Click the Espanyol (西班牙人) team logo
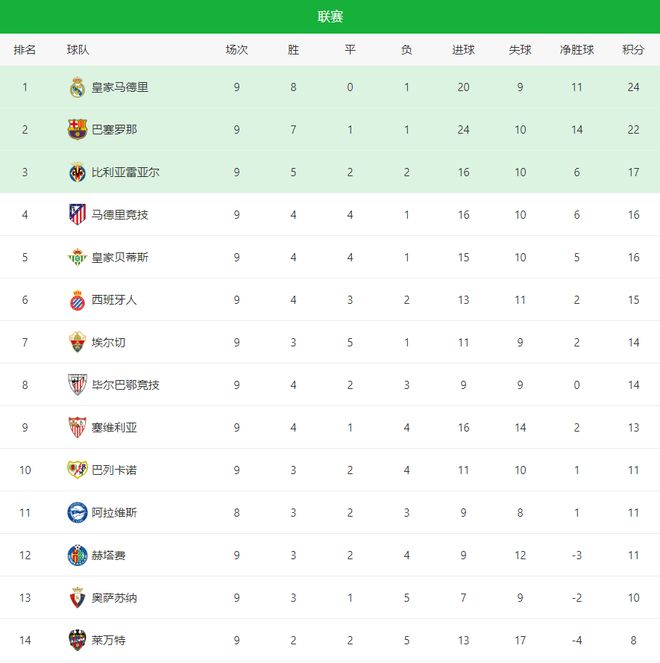This screenshot has width=660, height=663. [77, 300]
